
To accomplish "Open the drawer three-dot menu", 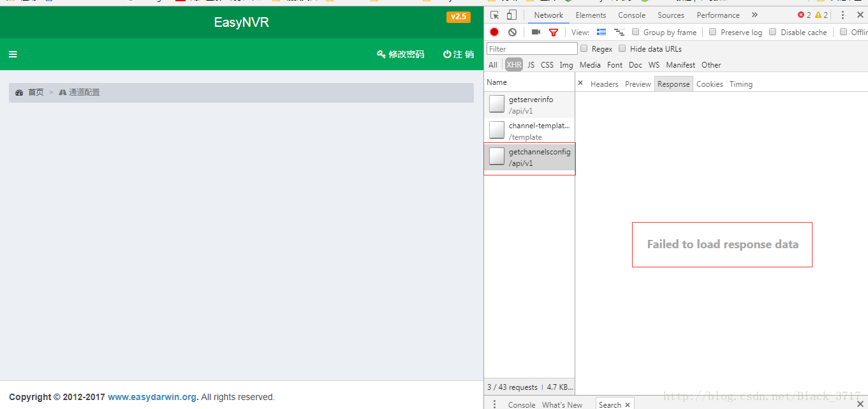I will (494, 405).
